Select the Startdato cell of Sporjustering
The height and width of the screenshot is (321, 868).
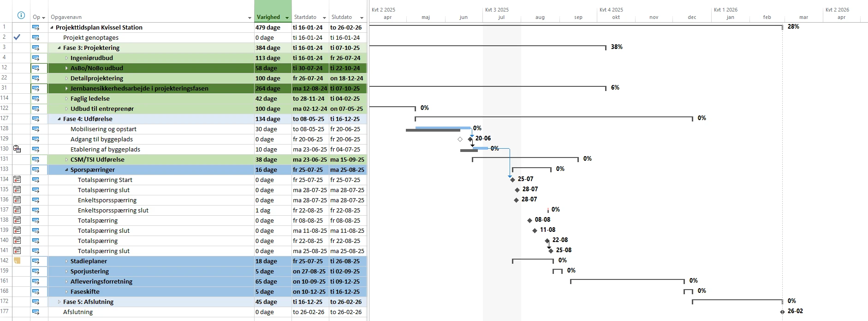(309, 271)
